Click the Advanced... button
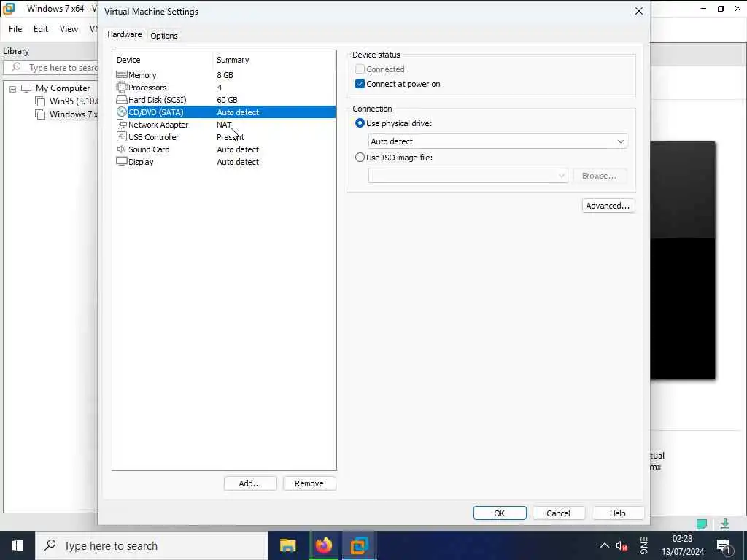The height and width of the screenshot is (560, 747). pos(608,206)
